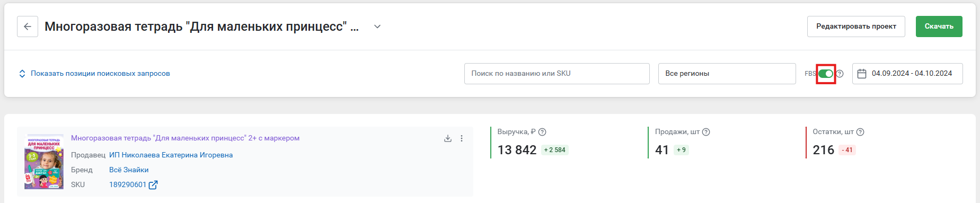Screen dimensions: 980x203
Task: Click the green Скачать button
Action: point(939,27)
